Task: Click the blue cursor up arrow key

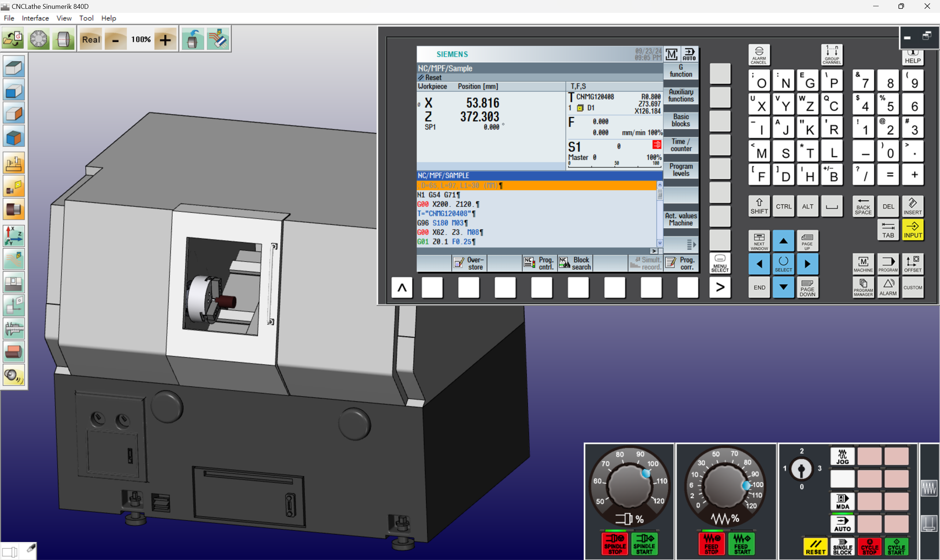Action: coord(783,241)
